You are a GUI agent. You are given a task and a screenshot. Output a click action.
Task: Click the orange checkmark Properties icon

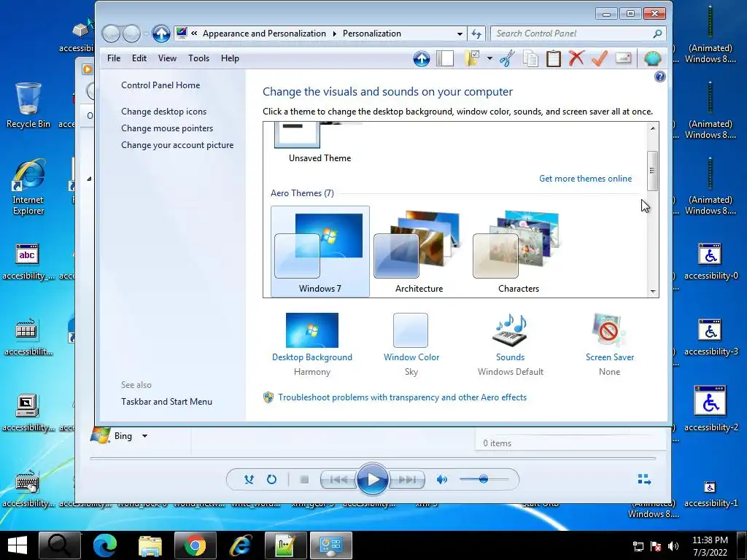click(x=600, y=58)
